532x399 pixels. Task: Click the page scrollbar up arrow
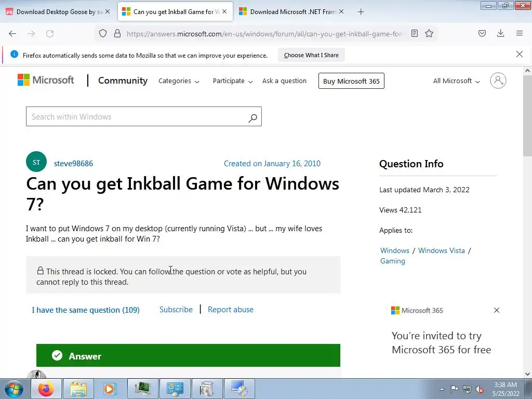[527, 71]
